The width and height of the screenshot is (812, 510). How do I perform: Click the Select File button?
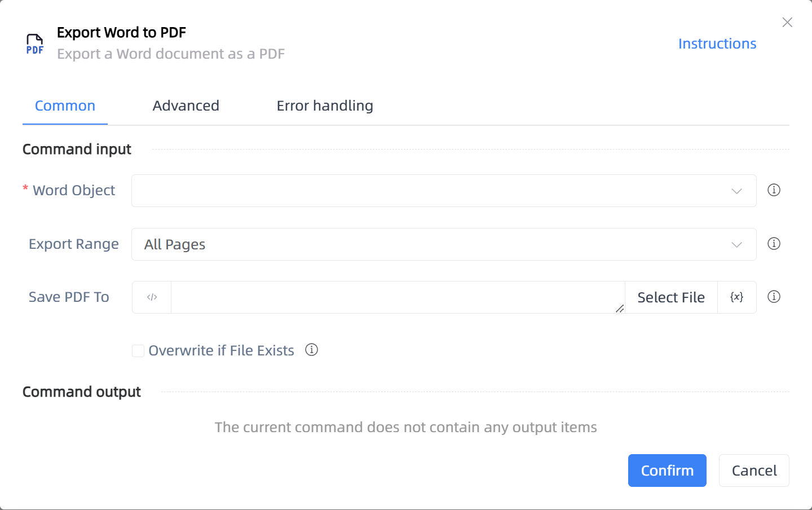(x=671, y=297)
